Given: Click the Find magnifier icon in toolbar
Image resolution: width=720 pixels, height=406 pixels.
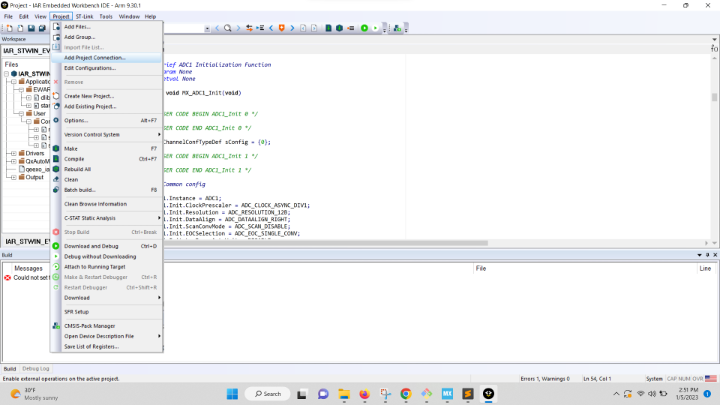Looking at the screenshot, I should (227, 28).
